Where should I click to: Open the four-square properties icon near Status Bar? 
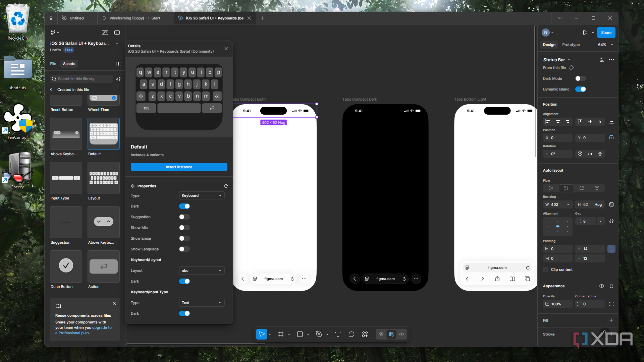(602, 60)
